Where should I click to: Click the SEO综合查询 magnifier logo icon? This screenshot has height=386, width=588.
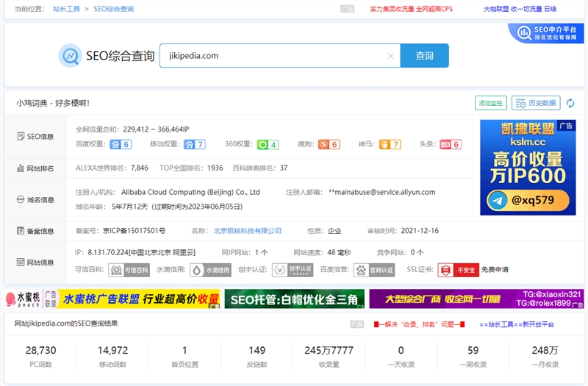click(x=70, y=56)
